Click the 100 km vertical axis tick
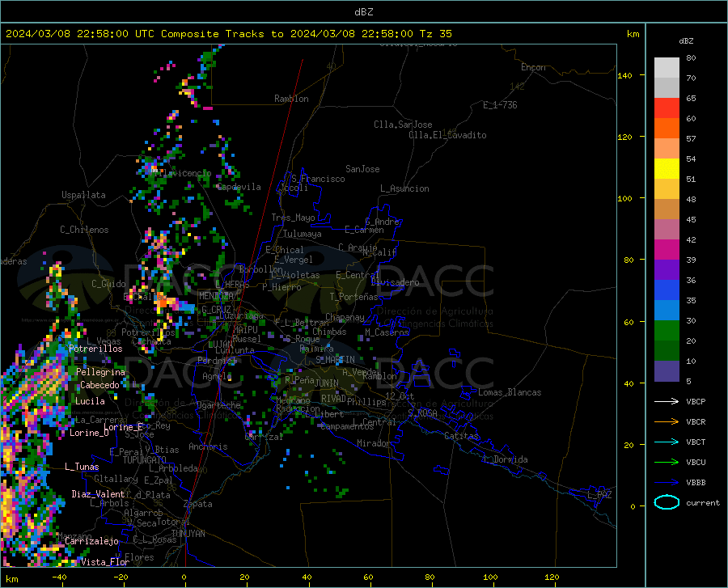 click(625, 199)
